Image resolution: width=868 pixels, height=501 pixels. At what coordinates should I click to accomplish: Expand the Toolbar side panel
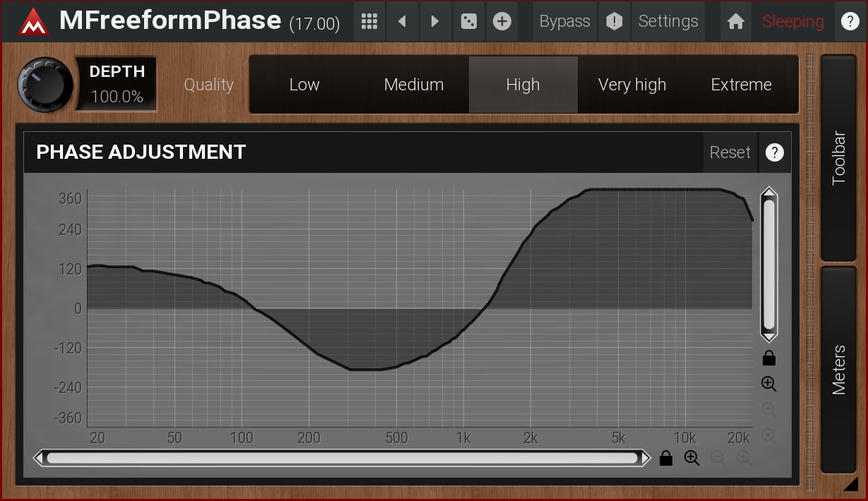[x=838, y=158]
